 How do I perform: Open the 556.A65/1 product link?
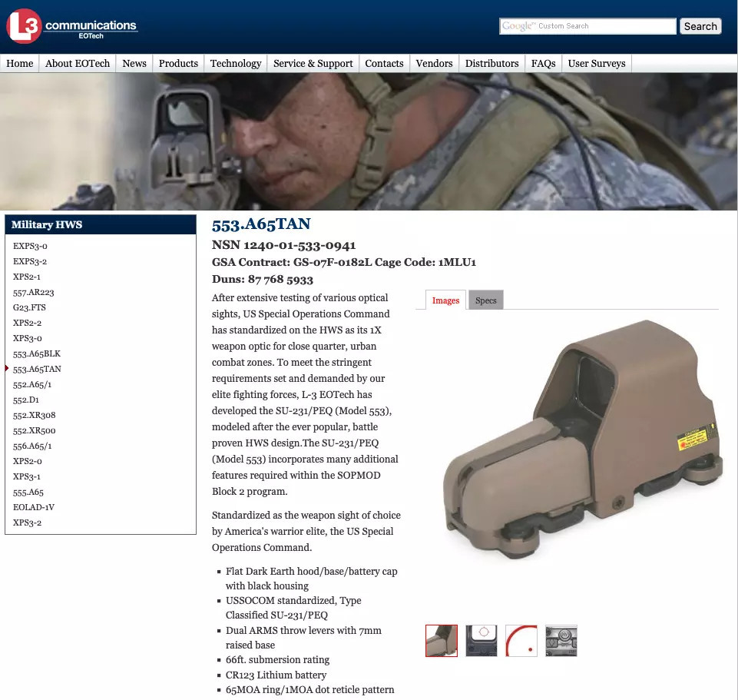click(x=32, y=446)
